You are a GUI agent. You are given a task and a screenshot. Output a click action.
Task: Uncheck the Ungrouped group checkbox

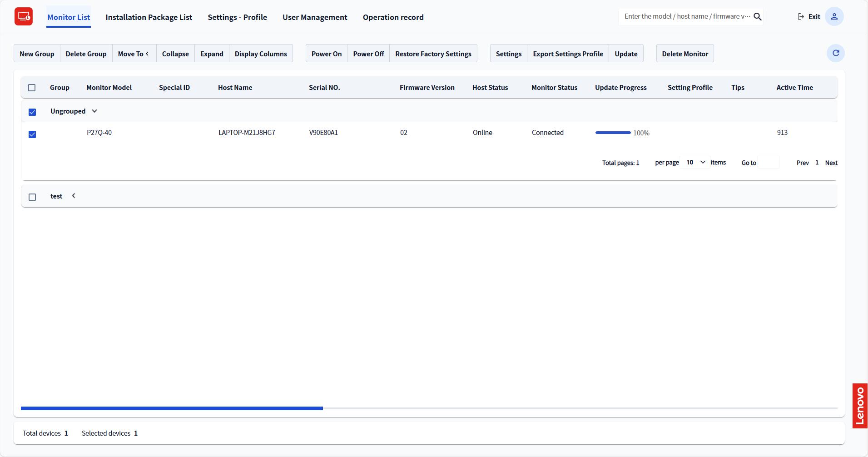point(32,112)
